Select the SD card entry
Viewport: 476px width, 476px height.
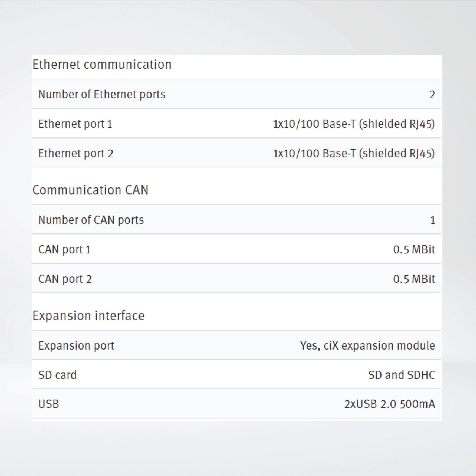click(57, 375)
